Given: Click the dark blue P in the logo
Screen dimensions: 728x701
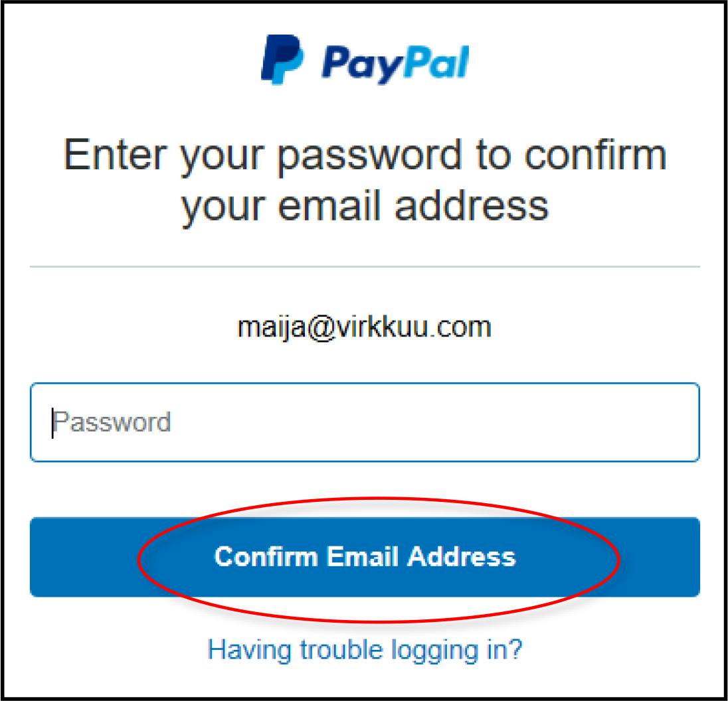Looking at the screenshot, I should click(x=278, y=56).
